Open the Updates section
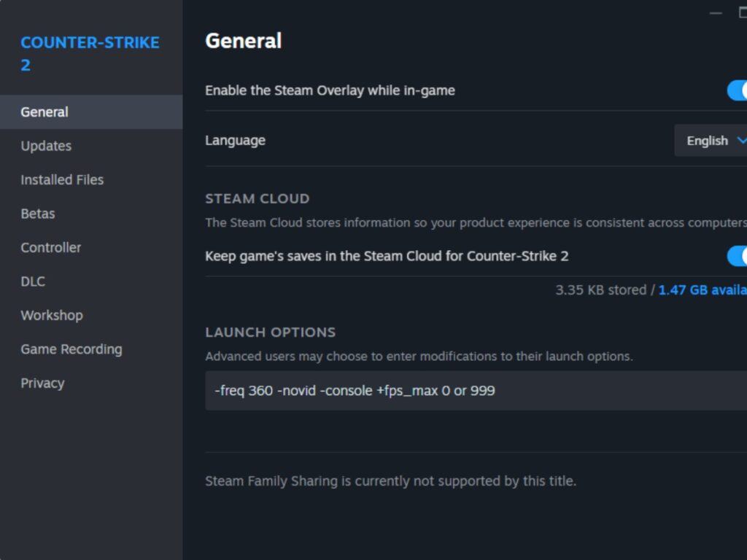The height and width of the screenshot is (560, 747). [46, 146]
